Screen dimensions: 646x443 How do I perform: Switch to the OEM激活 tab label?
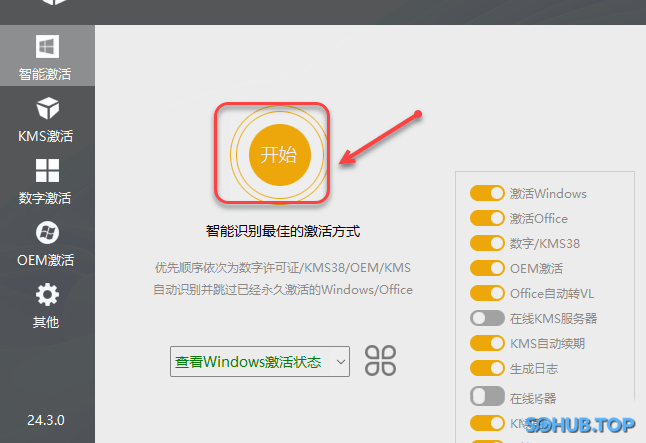coord(45,260)
